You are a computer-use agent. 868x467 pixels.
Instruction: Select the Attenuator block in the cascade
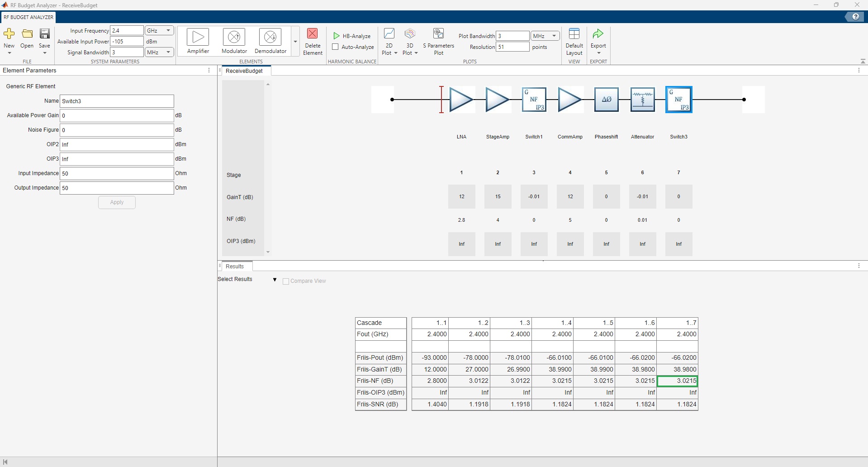642,100
